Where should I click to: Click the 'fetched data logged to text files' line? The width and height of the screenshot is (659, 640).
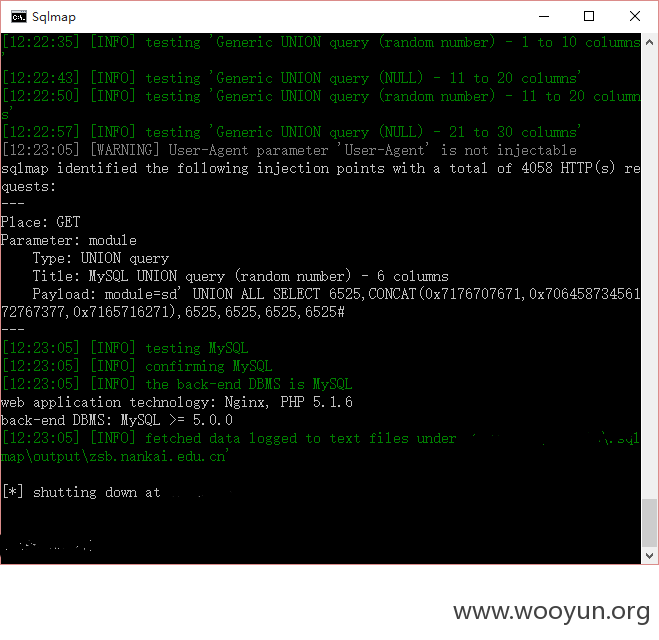pyautogui.click(x=321, y=438)
